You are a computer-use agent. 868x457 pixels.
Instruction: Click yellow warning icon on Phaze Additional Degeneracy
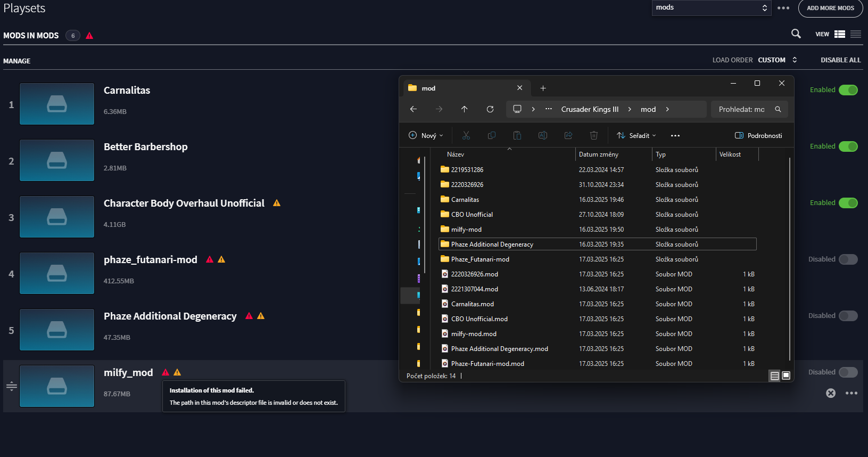[261, 316]
